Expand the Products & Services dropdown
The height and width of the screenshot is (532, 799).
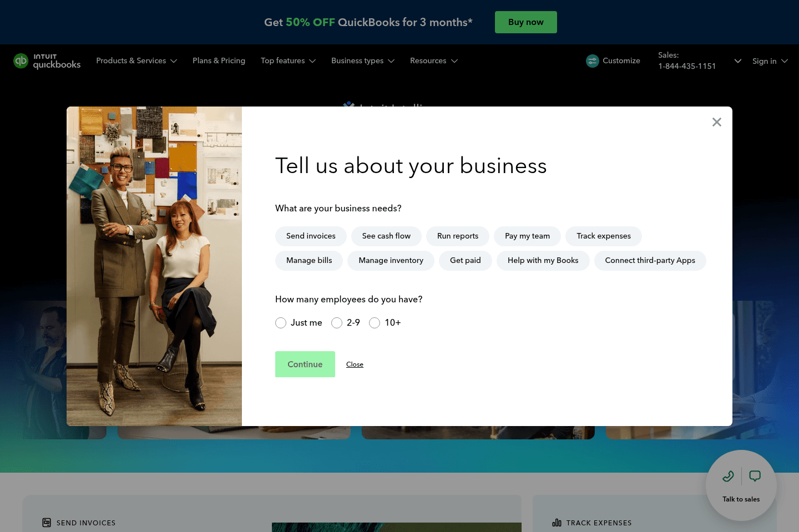(136, 61)
